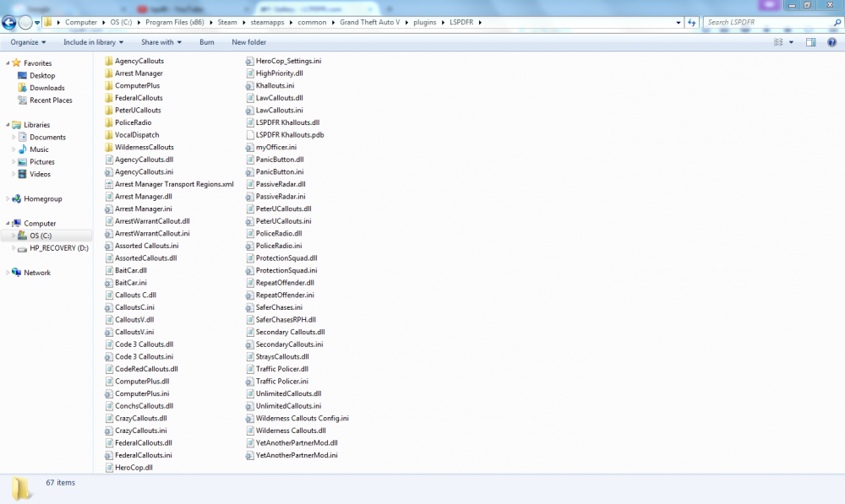The height and width of the screenshot is (504, 845).
Task: Click the refresh button beside address bar
Action: point(692,22)
